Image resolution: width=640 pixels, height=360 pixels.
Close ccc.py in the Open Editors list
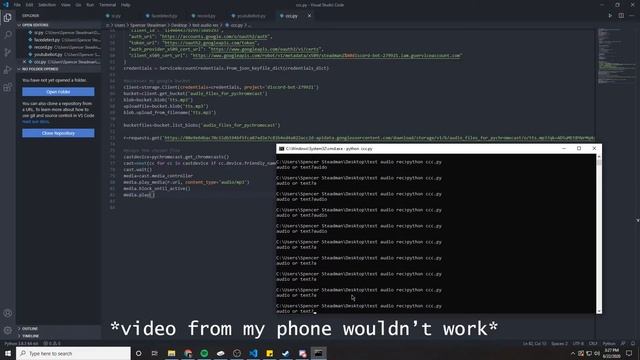(x=24, y=62)
